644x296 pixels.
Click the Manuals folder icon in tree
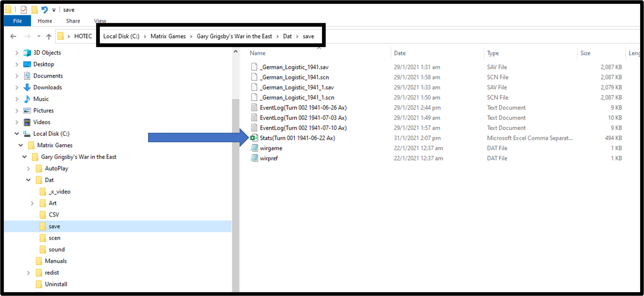point(39,261)
